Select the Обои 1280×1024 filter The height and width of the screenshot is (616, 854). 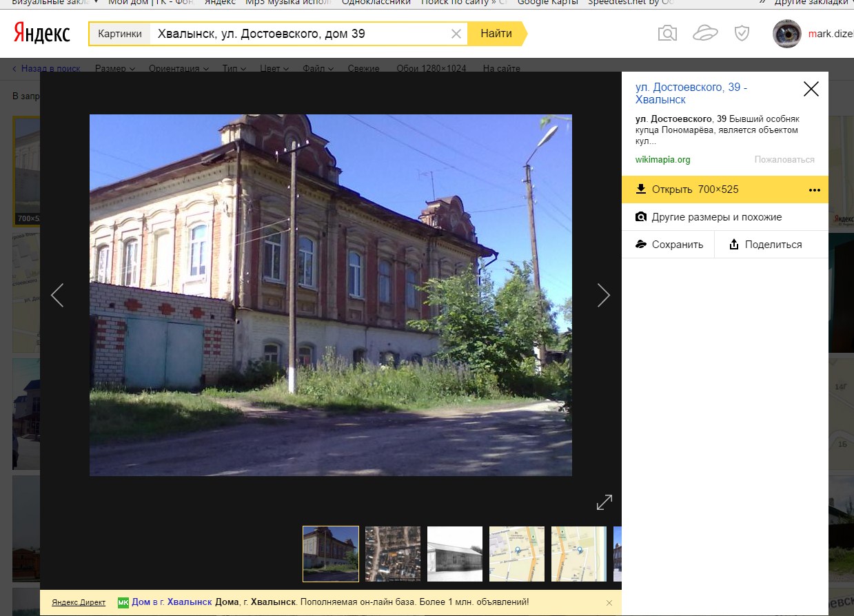click(x=431, y=69)
